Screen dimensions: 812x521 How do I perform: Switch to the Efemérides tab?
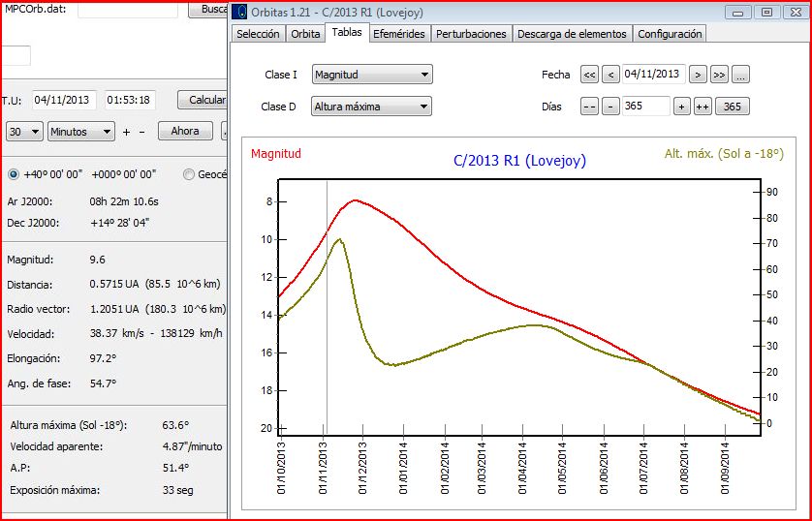(399, 33)
